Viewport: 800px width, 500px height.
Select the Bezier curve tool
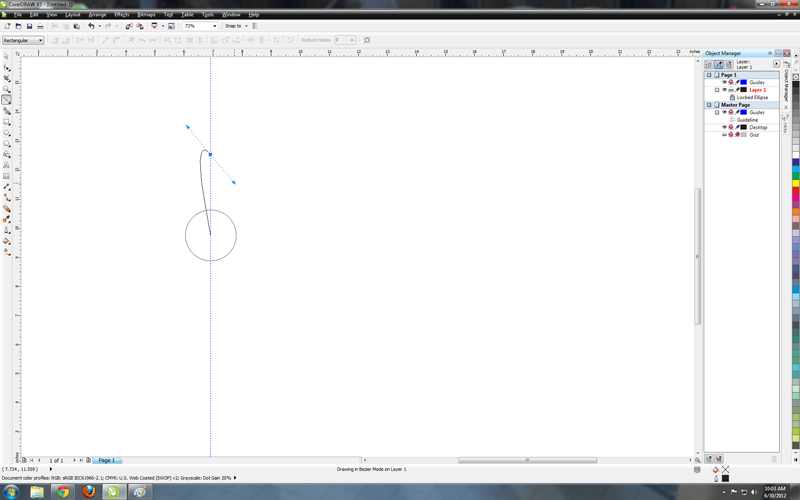click(7, 100)
